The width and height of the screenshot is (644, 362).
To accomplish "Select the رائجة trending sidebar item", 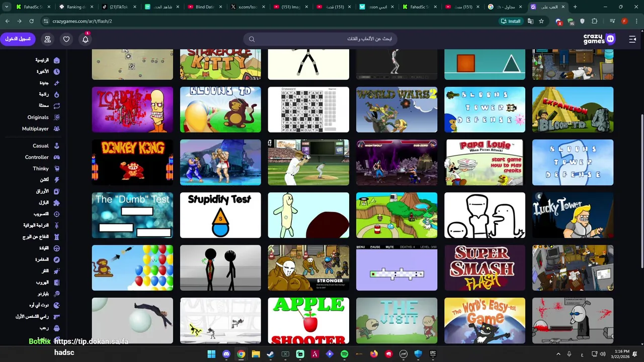I will pyautogui.click(x=49, y=95).
